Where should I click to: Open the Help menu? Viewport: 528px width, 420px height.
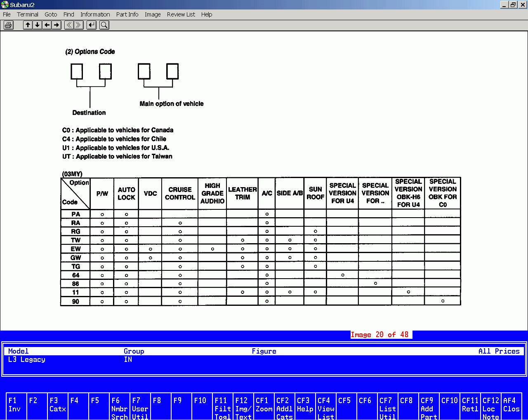[x=207, y=14]
